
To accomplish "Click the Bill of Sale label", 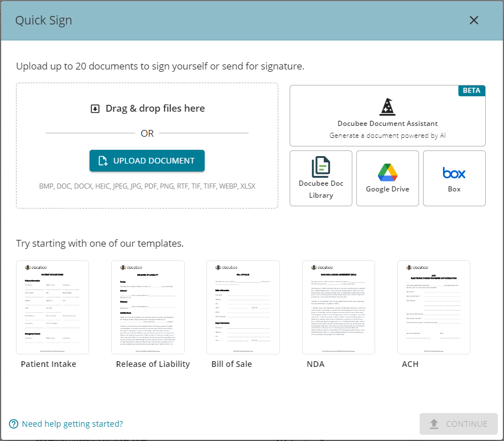I will click(x=231, y=364).
